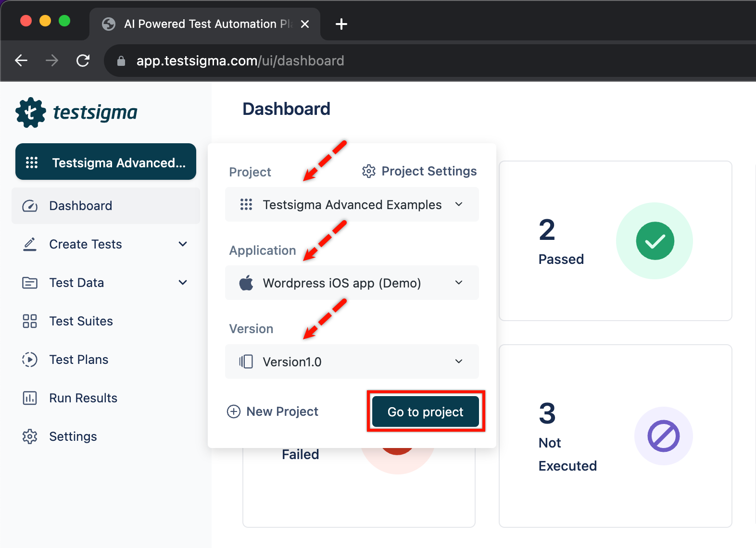Click the Project dropdown chevron arrow
The height and width of the screenshot is (548, 756).
coord(459,204)
